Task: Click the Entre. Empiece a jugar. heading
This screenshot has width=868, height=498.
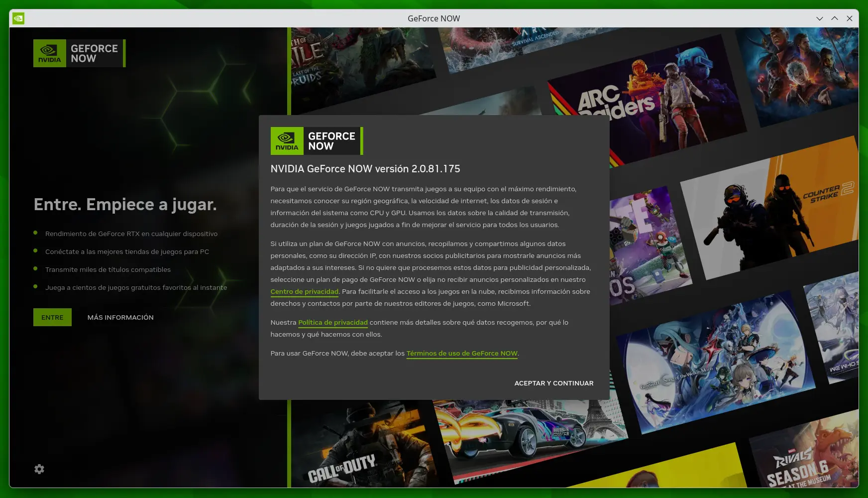Action: pyautogui.click(x=125, y=205)
